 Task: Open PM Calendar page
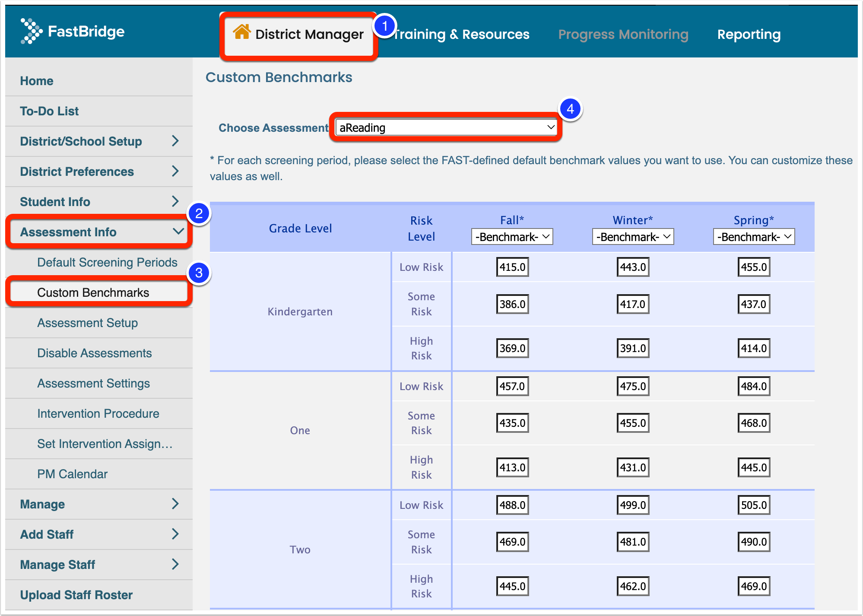tap(72, 474)
